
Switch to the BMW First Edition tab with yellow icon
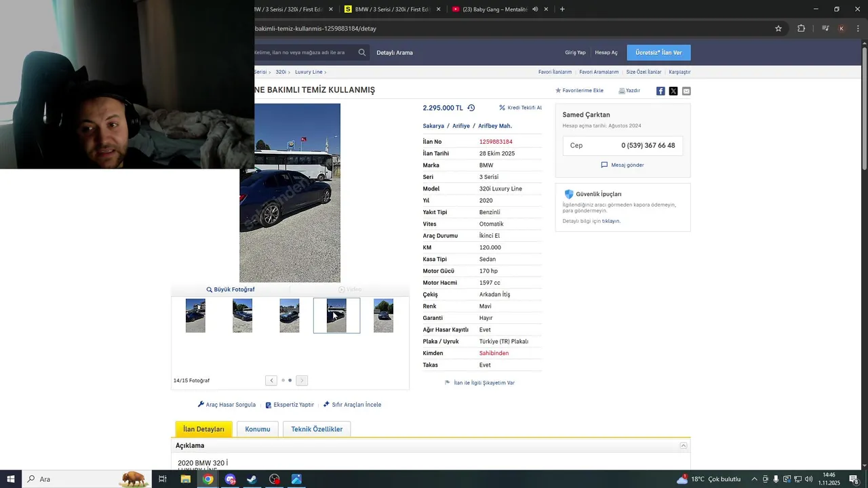[x=392, y=9]
